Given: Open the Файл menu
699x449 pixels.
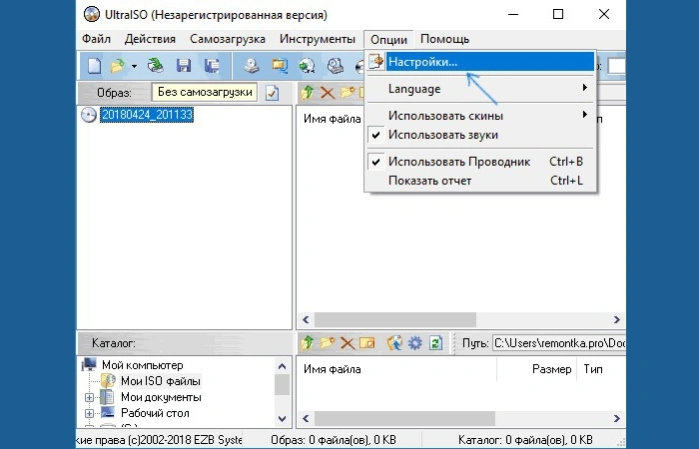Looking at the screenshot, I should (96, 39).
